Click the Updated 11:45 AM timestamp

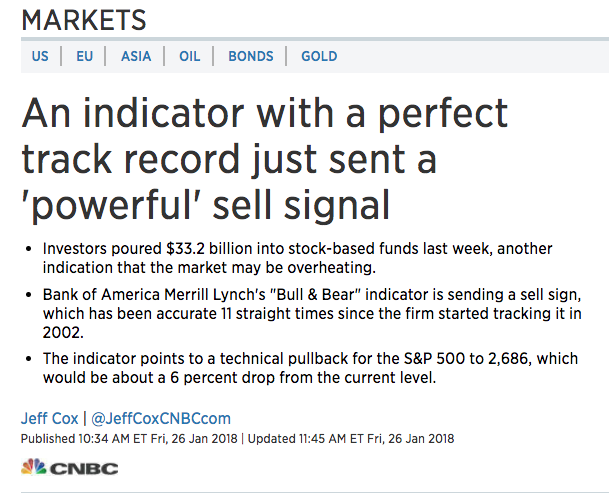tap(351, 439)
